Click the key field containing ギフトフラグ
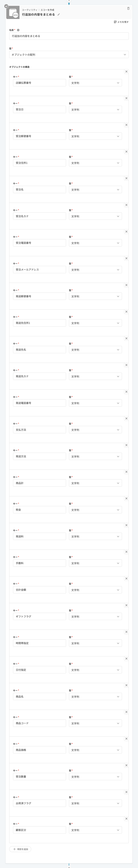The width and height of the screenshot is (138, 868). [40, 616]
